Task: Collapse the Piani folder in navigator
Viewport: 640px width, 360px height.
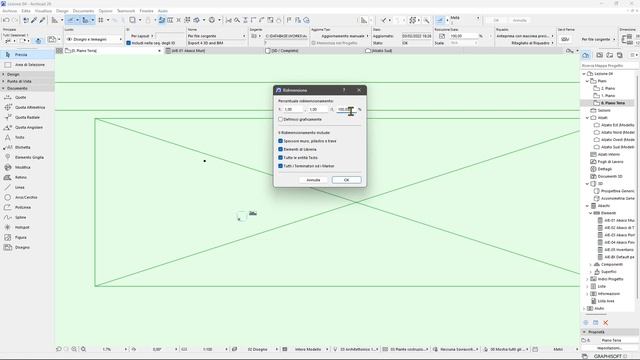Action: pyautogui.click(x=588, y=81)
